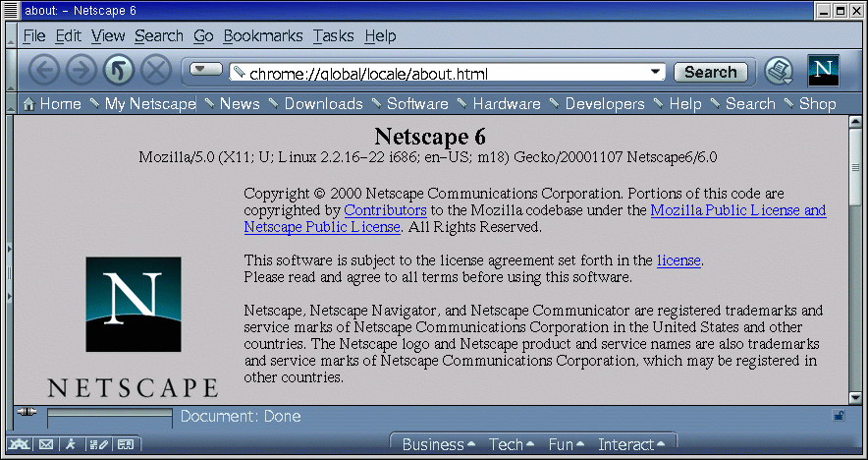Viewport: 868px width, 460px height.
Task: Open the Tasks menu
Action: point(333,36)
